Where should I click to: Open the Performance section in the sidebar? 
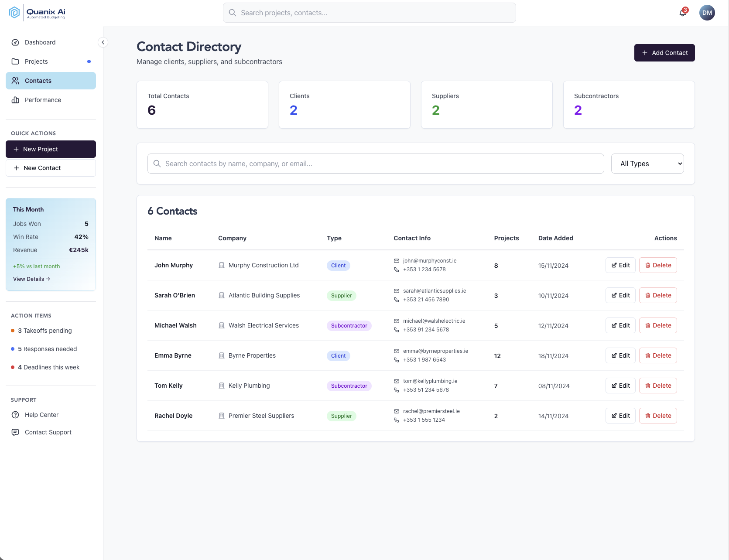point(43,100)
